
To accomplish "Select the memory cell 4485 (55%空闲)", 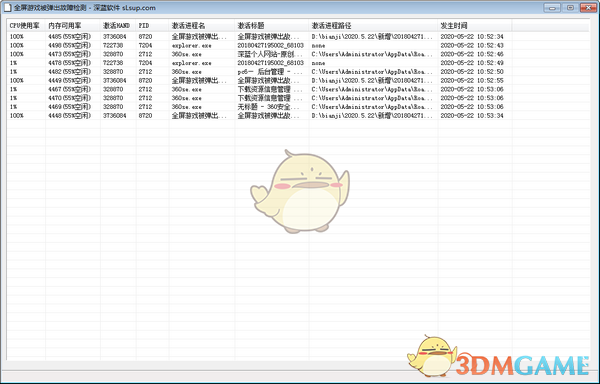I will 70,37.
